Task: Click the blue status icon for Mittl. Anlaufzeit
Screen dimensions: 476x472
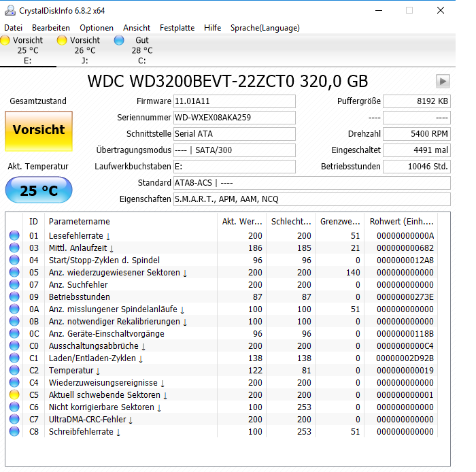Action: [x=14, y=248]
